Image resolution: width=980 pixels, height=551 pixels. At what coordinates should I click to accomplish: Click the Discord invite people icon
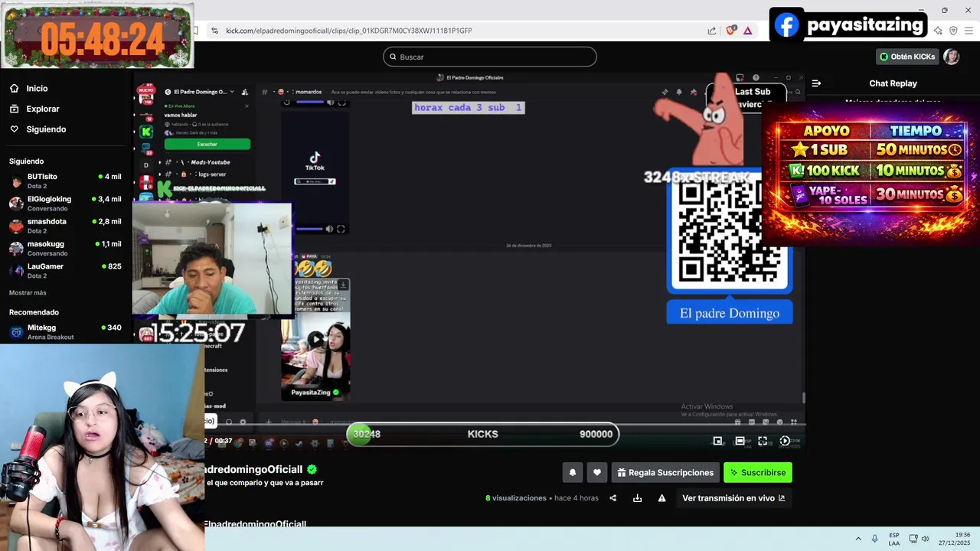coord(244,92)
